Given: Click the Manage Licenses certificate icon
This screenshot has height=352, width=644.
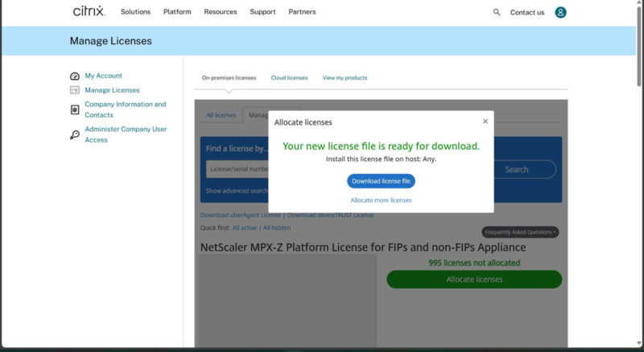Looking at the screenshot, I should coord(75,90).
